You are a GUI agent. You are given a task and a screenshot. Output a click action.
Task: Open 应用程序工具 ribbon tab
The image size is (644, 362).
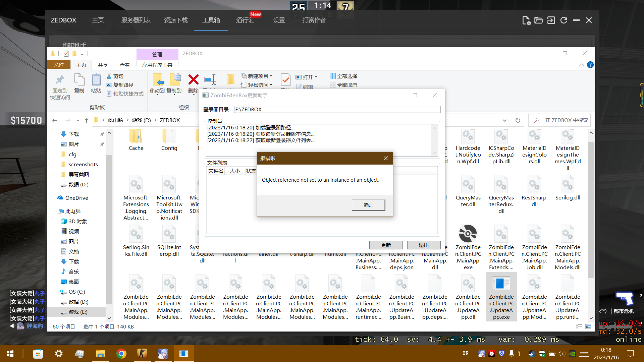(157, 65)
